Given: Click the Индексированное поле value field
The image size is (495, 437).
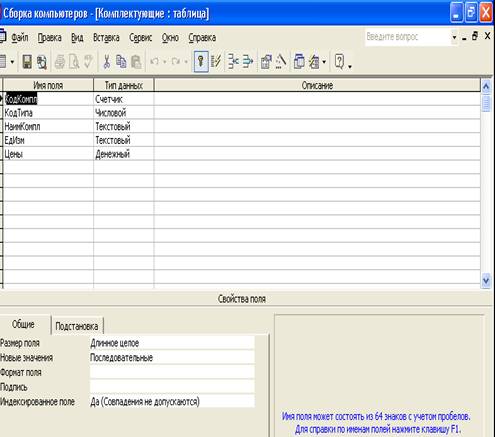Looking at the screenshot, I should [172, 402].
